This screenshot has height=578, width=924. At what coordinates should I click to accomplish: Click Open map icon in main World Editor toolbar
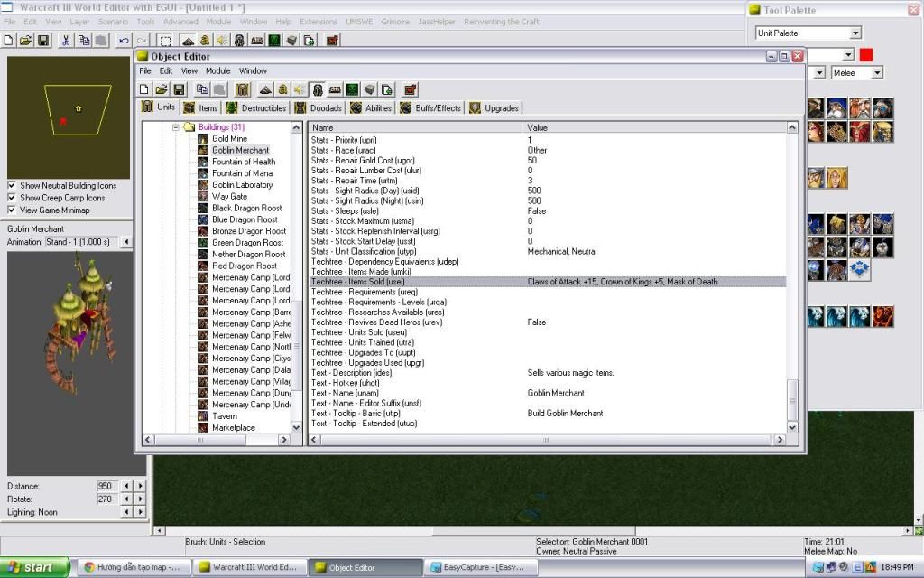pyautogui.click(x=25, y=40)
